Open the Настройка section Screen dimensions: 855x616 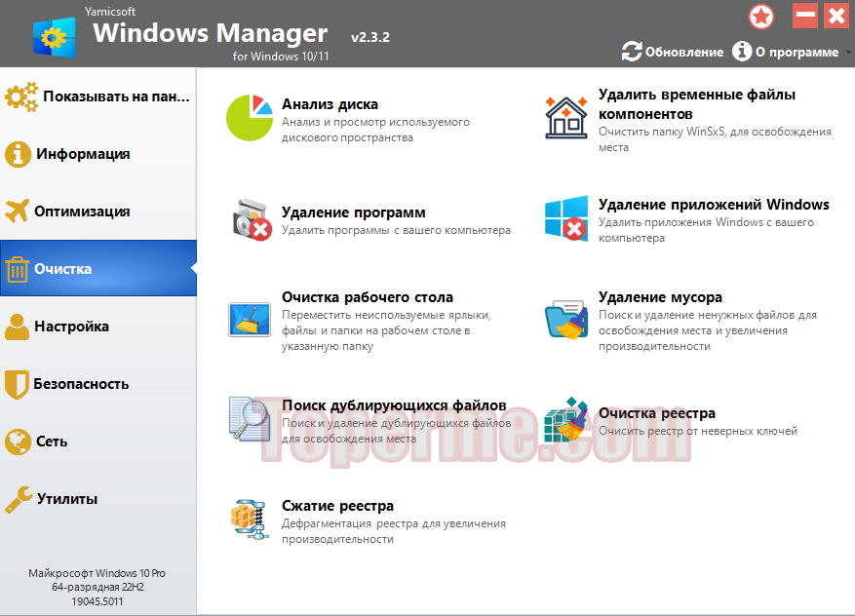pos(98,327)
